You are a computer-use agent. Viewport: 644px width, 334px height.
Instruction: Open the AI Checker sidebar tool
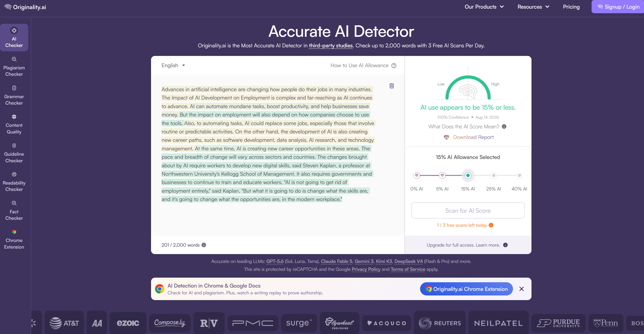click(x=14, y=37)
